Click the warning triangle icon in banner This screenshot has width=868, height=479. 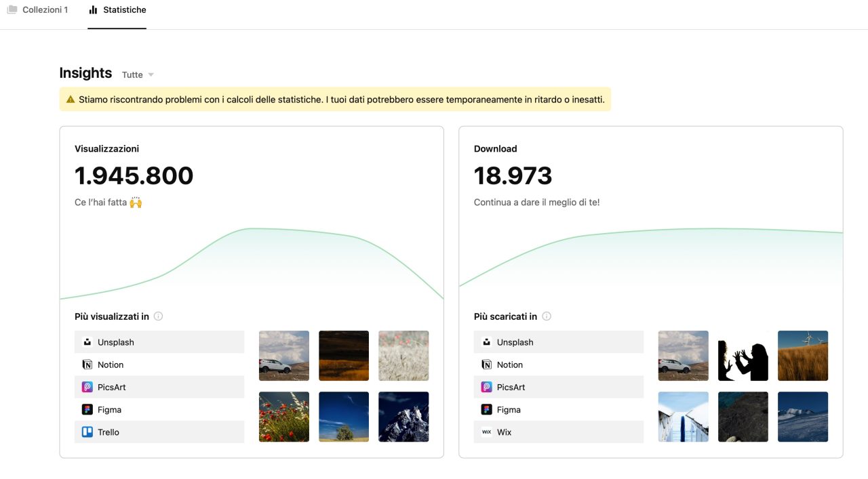(x=71, y=100)
